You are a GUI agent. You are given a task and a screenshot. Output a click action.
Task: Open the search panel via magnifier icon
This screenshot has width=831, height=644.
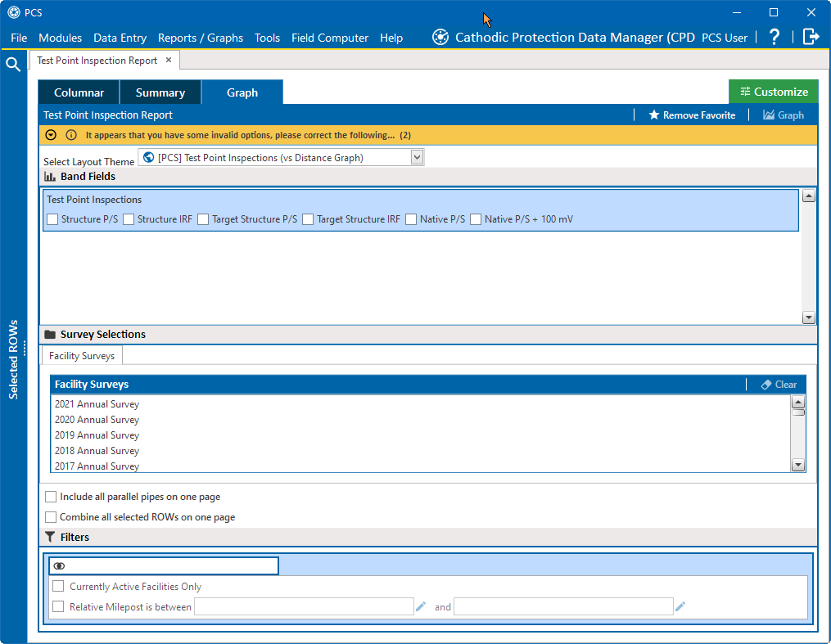pyautogui.click(x=13, y=64)
